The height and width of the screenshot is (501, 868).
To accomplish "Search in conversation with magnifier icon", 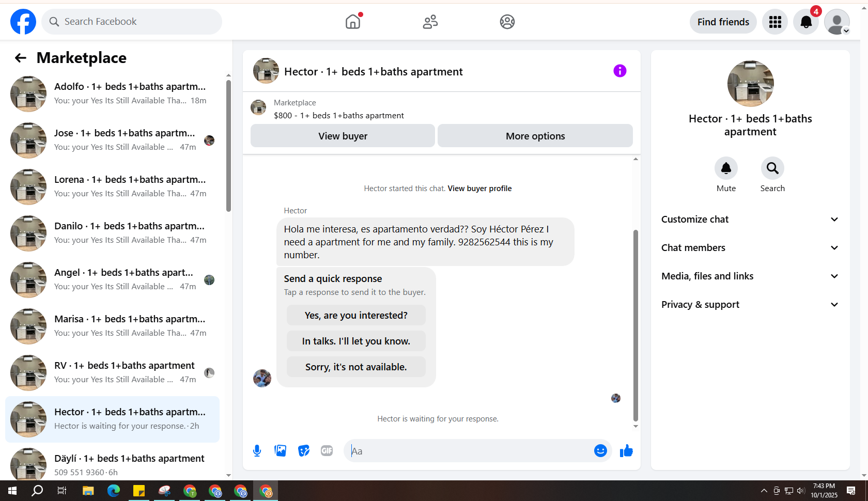I will (x=772, y=168).
